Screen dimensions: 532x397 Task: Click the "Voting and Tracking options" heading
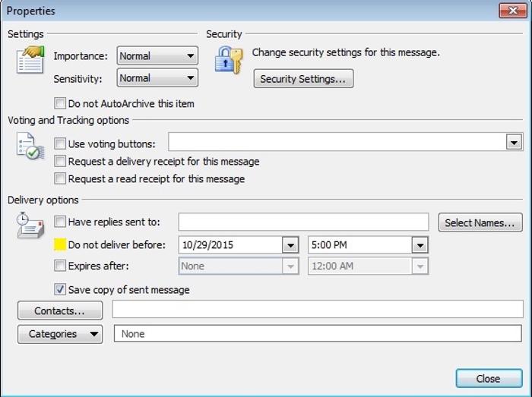[x=68, y=120]
